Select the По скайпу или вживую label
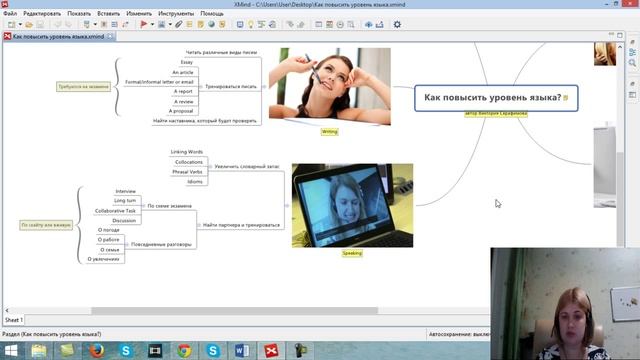Image resolution: width=640 pixels, height=360 pixels. 46,225
